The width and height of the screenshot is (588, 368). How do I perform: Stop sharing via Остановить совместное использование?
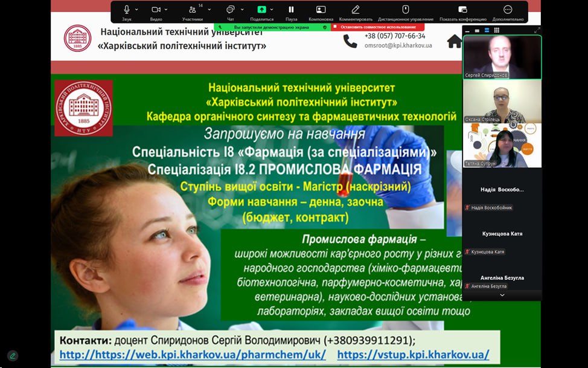[378, 27]
